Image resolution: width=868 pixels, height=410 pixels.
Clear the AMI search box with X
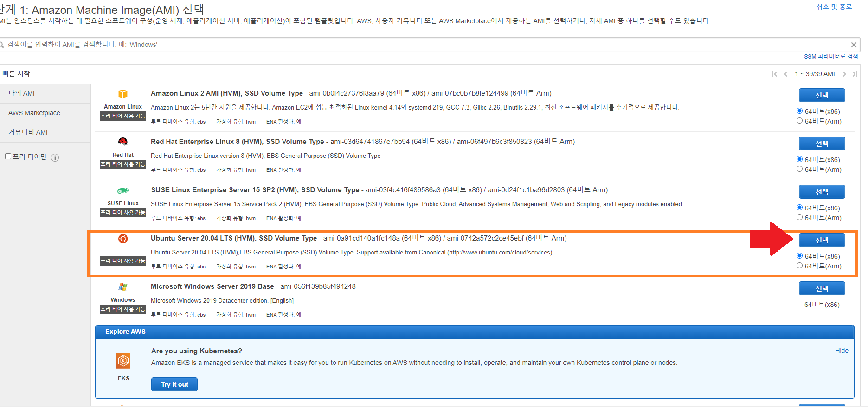click(x=854, y=45)
